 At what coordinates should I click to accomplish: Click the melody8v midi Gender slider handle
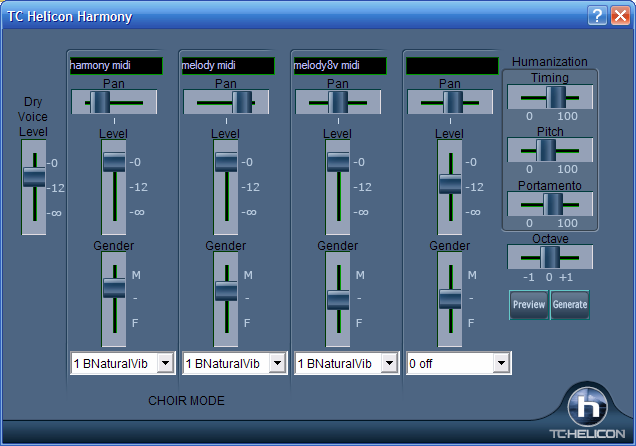pos(338,300)
